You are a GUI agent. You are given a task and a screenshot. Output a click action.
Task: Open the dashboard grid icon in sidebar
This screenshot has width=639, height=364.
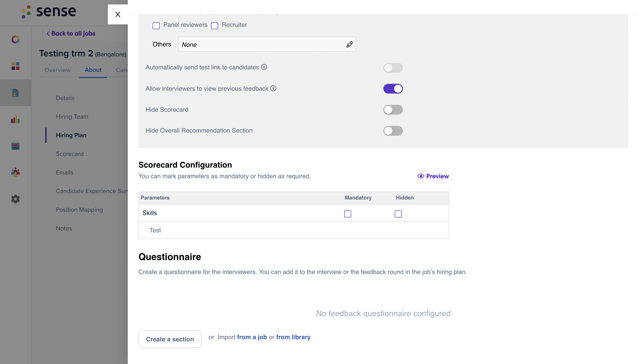click(x=16, y=66)
